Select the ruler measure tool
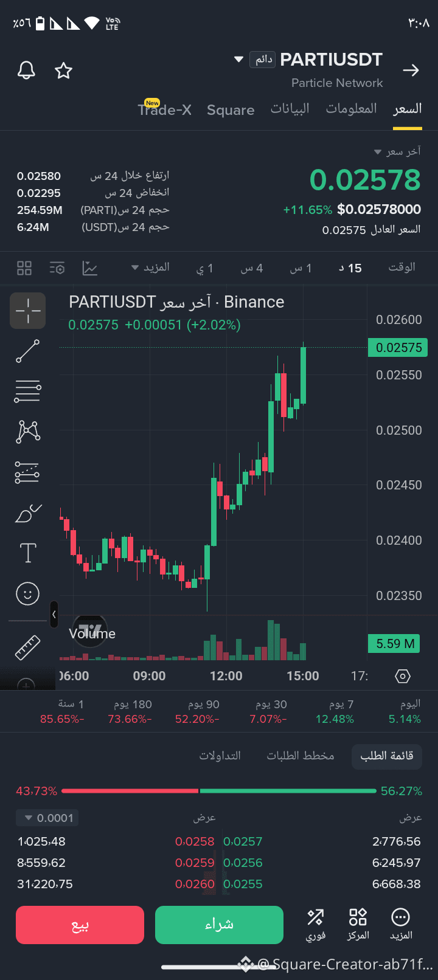 click(28, 648)
